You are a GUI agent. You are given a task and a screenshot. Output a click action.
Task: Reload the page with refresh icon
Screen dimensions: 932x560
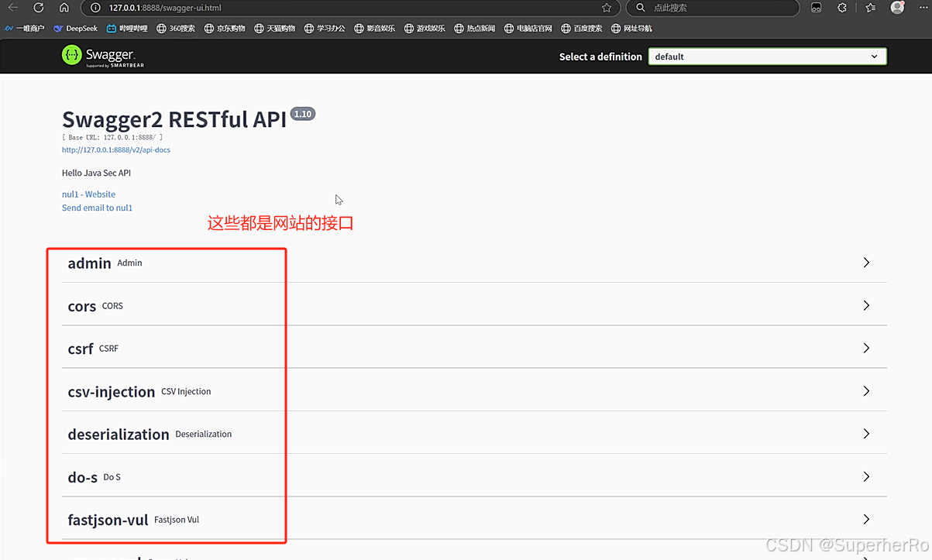pyautogui.click(x=39, y=8)
